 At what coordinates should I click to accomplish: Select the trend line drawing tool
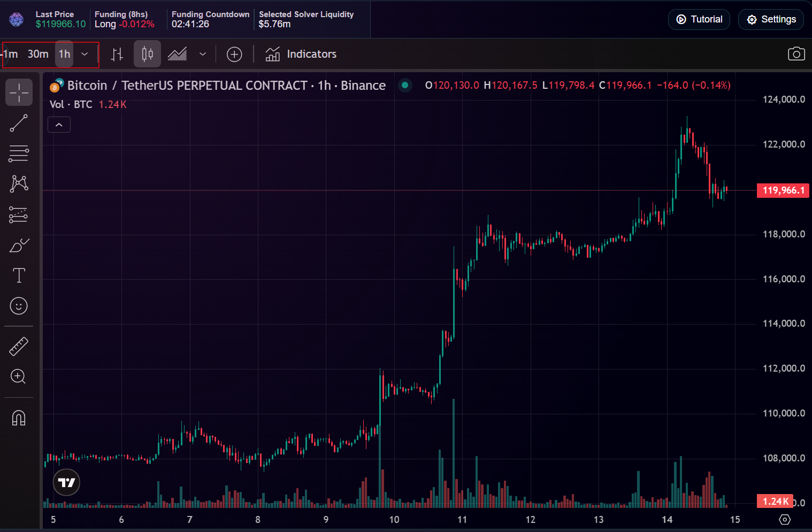tap(19, 123)
